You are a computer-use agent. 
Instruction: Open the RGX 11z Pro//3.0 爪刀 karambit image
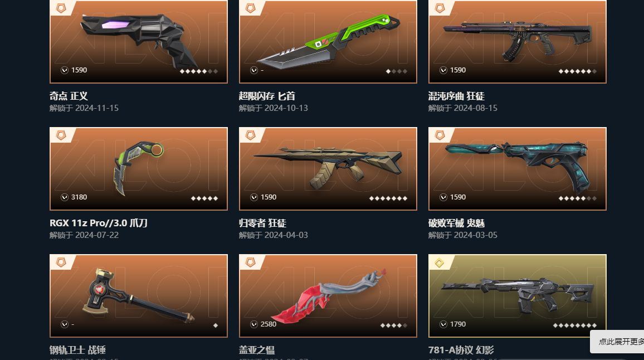coord(138,168)
